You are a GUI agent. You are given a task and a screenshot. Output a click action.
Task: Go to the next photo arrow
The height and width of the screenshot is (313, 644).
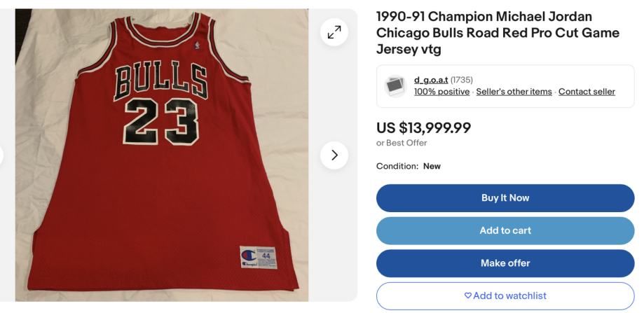[334, 155]
